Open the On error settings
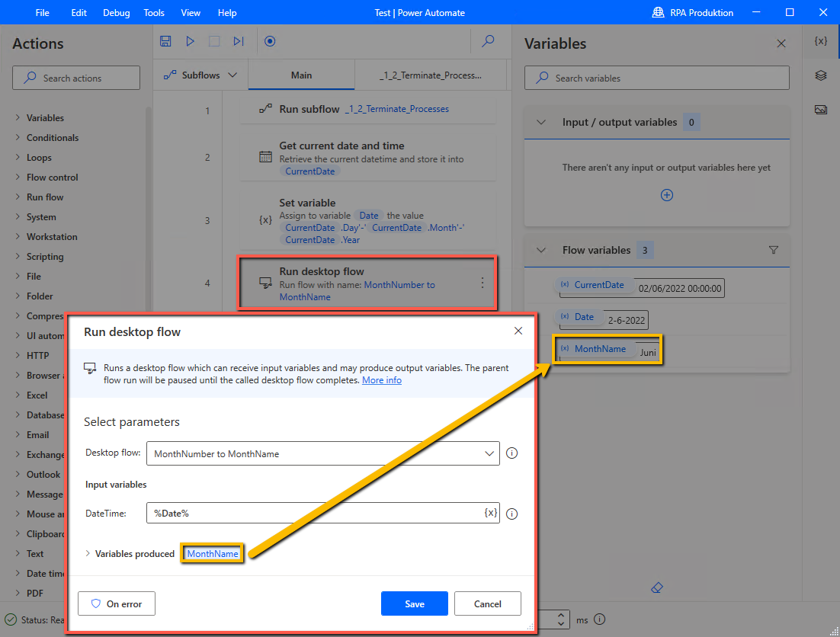The width and height of the screenshot is (840, 637). point(117,603)
